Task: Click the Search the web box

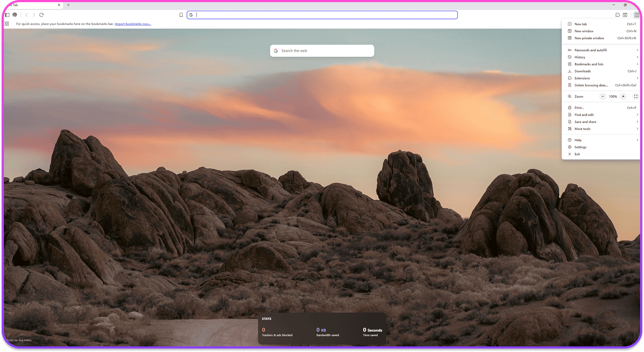Action: coord(322,51)
